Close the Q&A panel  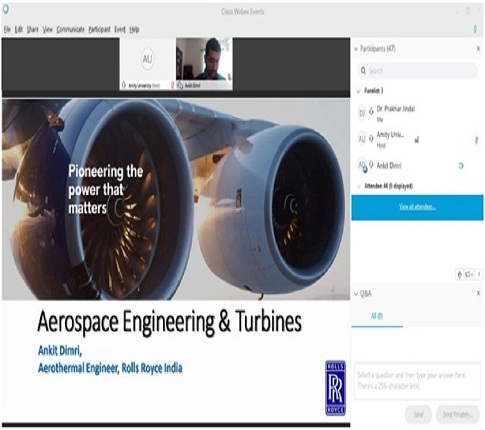478,293
